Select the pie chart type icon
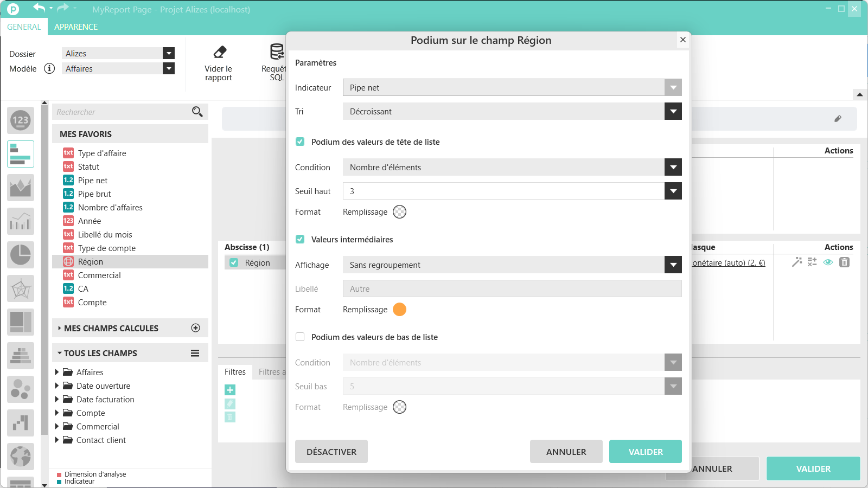Image resolution: width=868 pixels, height=488 pixels. pos(21,255)
